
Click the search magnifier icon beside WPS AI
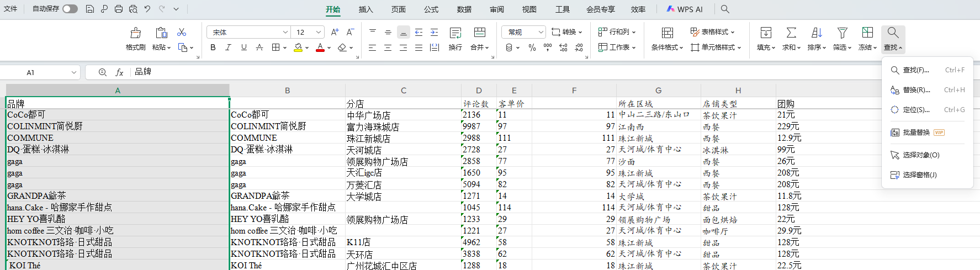(725, 9)
